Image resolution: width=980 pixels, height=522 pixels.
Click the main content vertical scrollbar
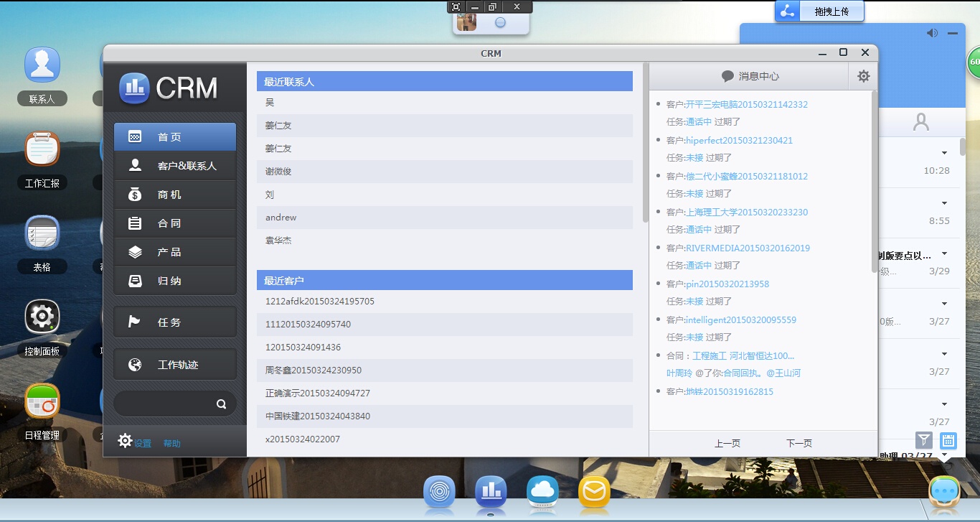pos(646,142)
